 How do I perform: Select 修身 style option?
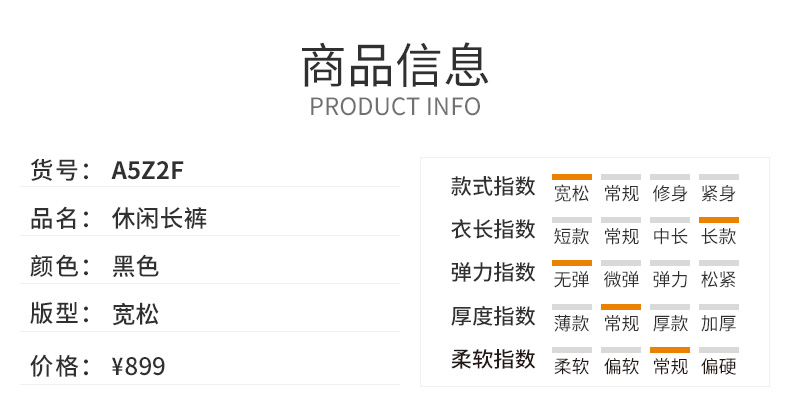coord(670,193)
